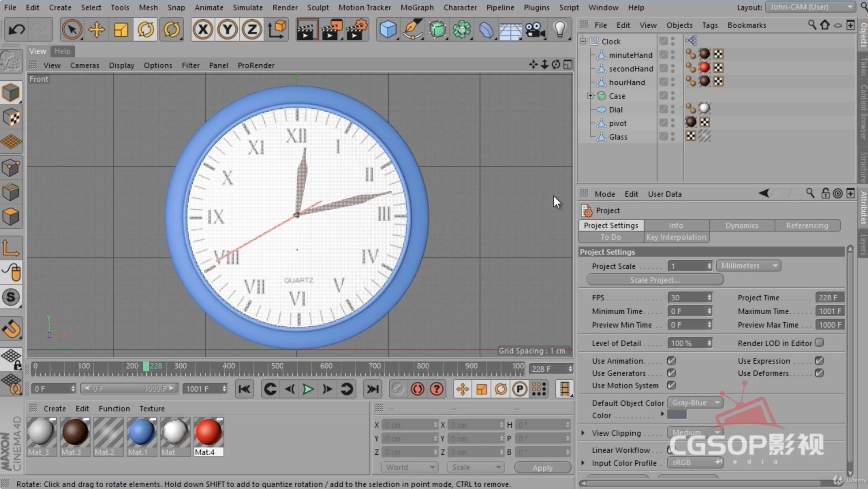Screen dimensions: 868x489
Task: Open the Default Object Color swatch
Action: point(695,403)
